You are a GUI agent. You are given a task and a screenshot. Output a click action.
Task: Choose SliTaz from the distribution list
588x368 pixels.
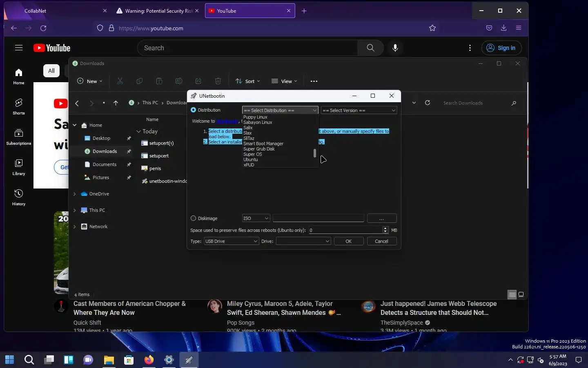click(x=249, y=138)
